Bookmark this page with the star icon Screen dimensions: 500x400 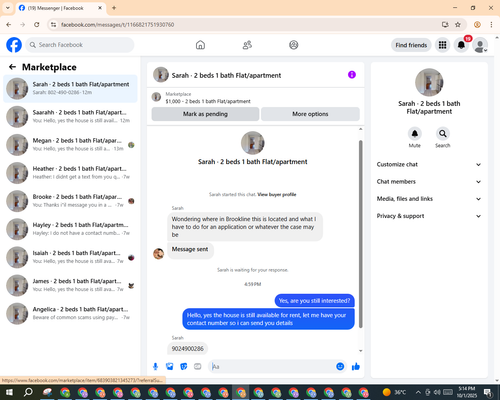pyautogui.click(x=458, y=24)
